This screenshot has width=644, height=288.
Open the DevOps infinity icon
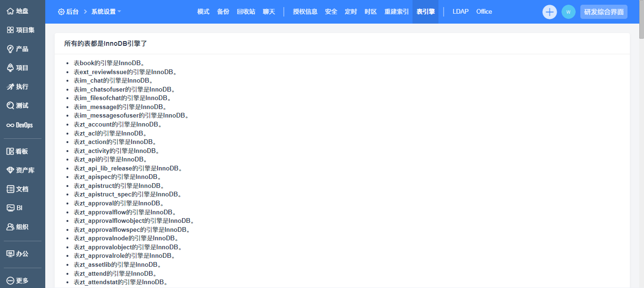[10, 125]
